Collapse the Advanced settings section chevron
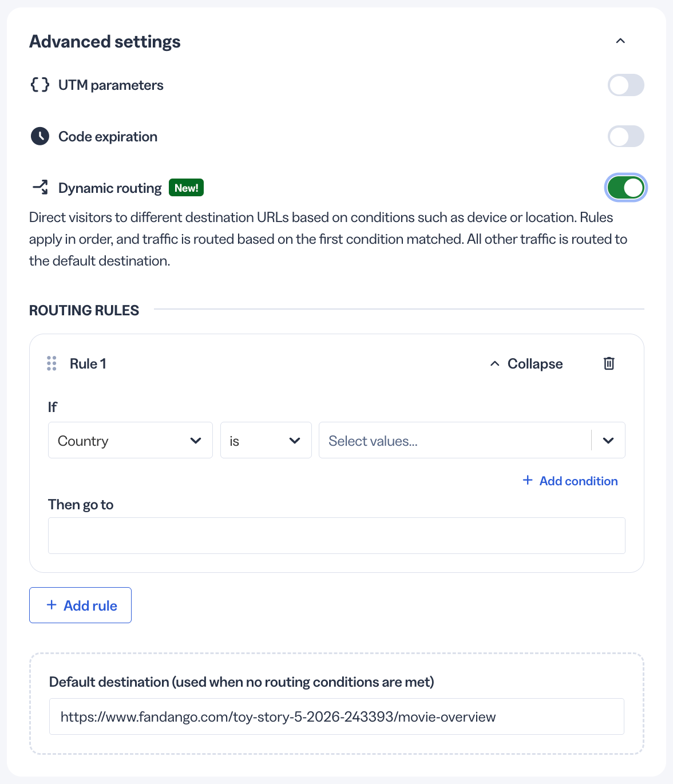 click(620, 41)
